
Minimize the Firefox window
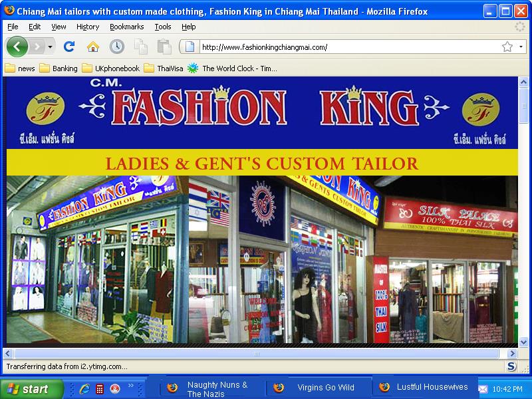[489, 11]
